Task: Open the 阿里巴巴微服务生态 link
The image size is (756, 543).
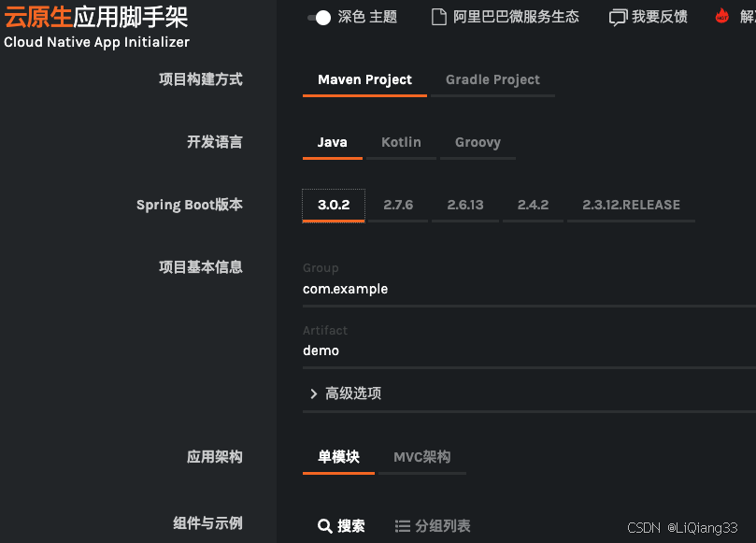Action: tap(505, 17)
